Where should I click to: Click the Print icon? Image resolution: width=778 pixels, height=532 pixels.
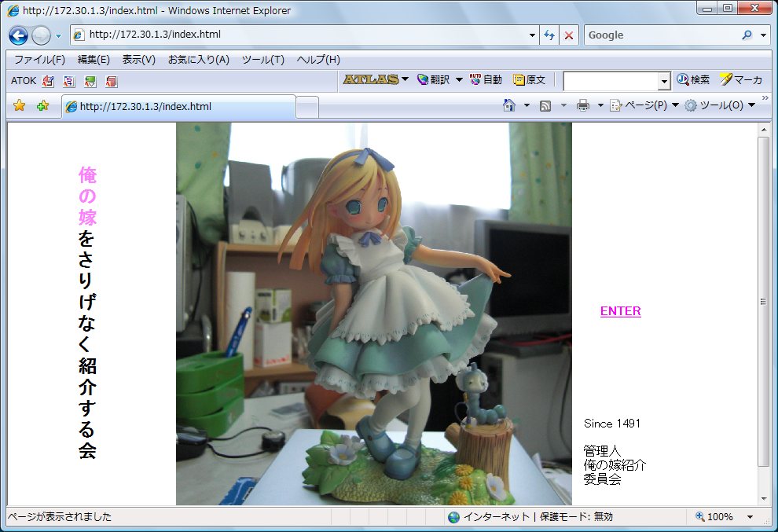coord(583,105)
